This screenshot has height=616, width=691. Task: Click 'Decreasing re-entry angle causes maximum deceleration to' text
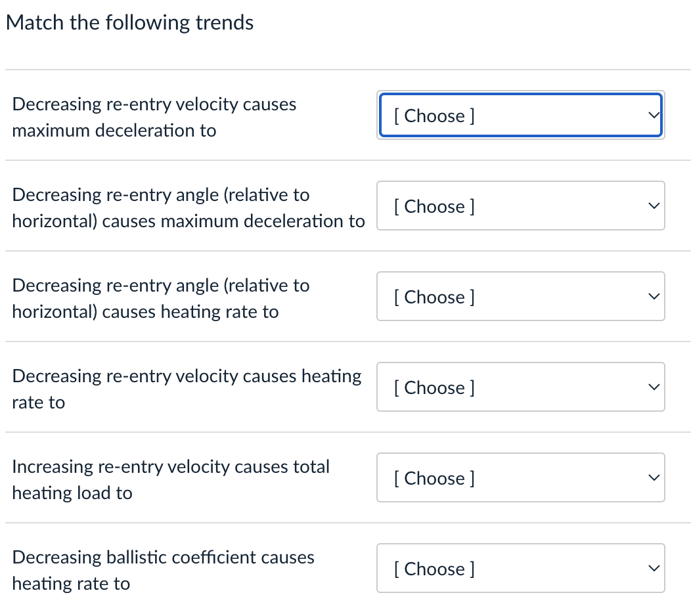point(188,208)
